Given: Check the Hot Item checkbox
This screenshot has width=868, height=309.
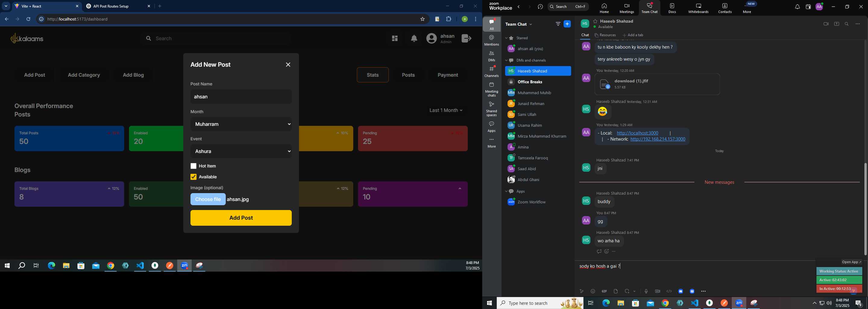Looking at the screenshot, I should (x=193, y=166).
